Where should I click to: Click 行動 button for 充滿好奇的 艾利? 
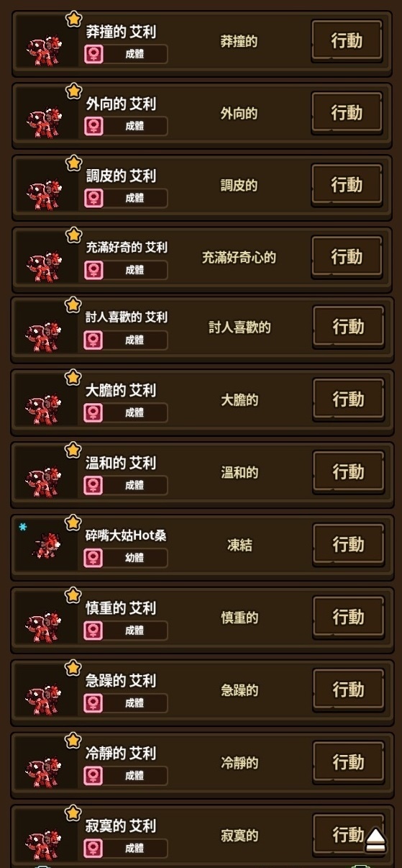[x=347, y=257]
